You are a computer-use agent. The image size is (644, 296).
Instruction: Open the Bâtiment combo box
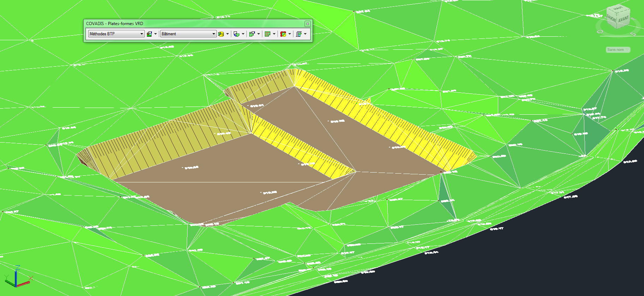(x=188, y=34)
